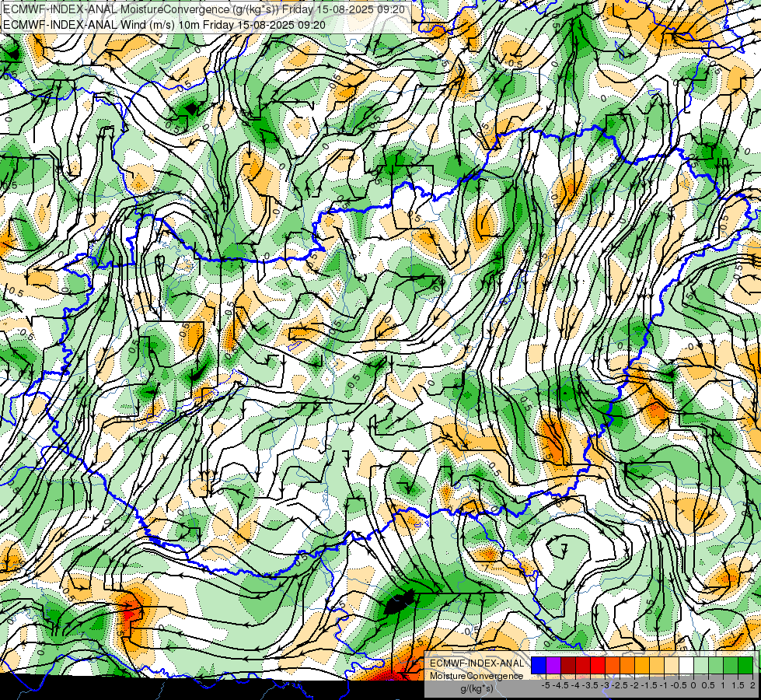
Task: Select the 0.5 tick label on the legend scale
Action: (x=708, y=685)
